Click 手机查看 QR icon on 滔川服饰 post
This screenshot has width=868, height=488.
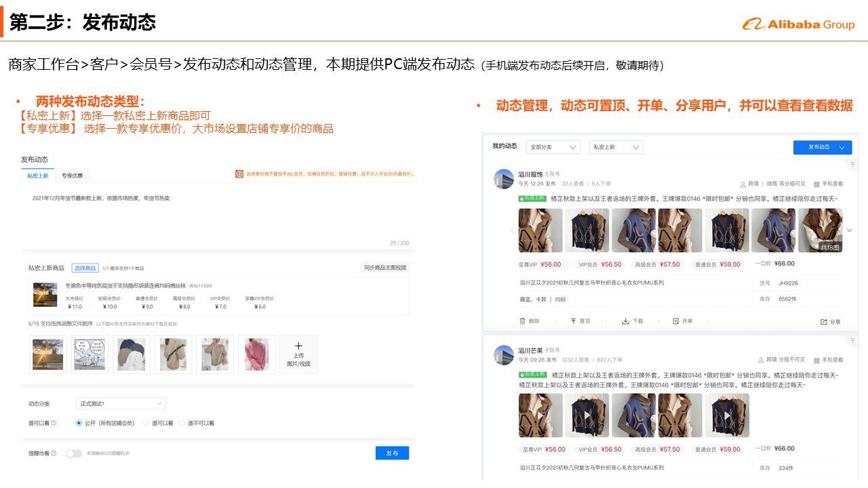click(816, 184)
